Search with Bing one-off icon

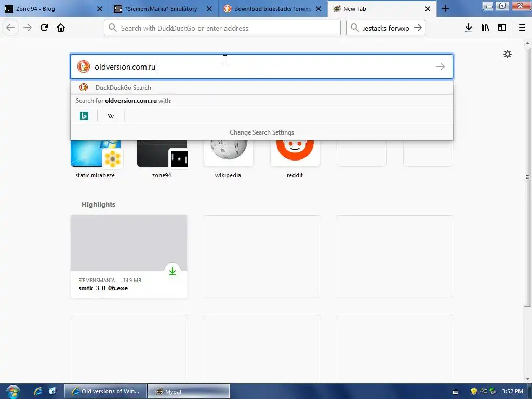click(84, 116)
